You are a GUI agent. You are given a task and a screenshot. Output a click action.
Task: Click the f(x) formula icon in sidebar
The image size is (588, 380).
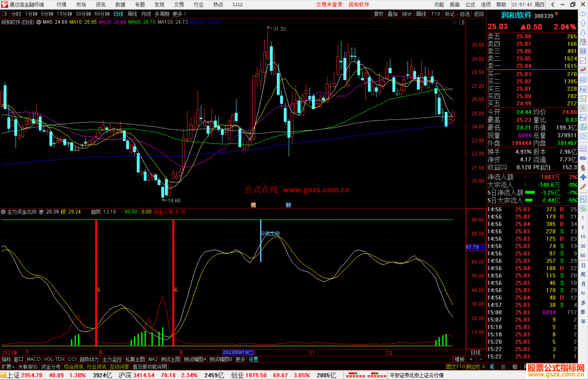583,127
